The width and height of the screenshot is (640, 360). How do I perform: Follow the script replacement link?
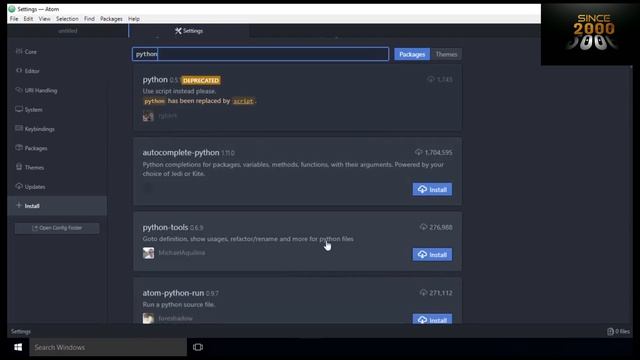click(243, 101)
